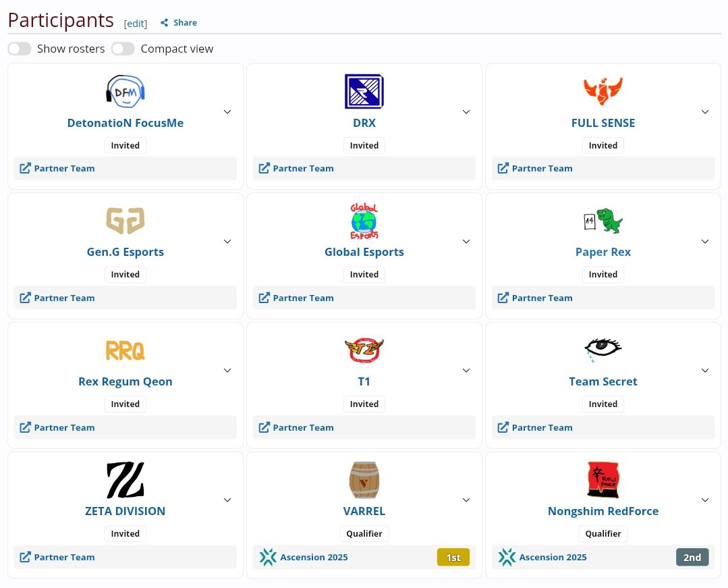Click the DRX team logo
Viewport: 728px width, 588px height.
point(364,92)
